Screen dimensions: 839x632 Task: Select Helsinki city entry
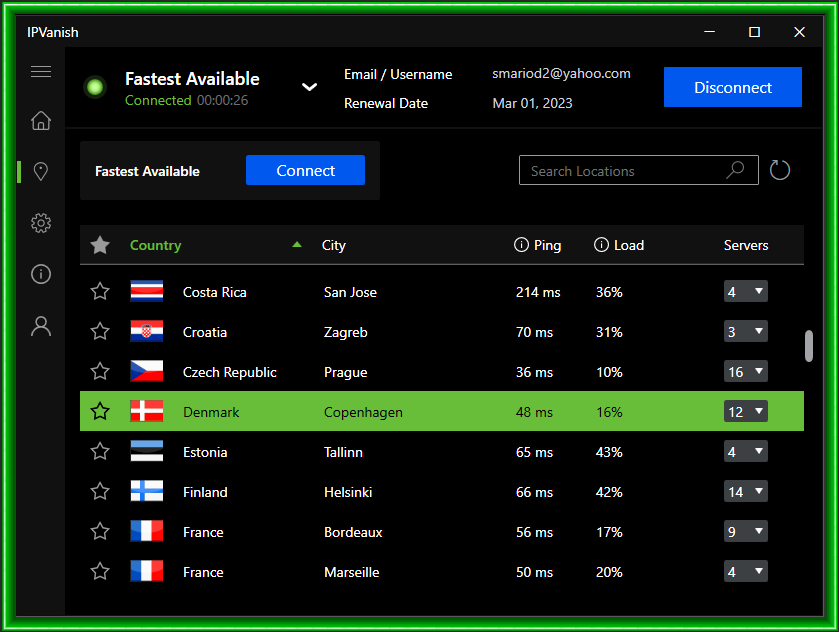click(348, 492)
